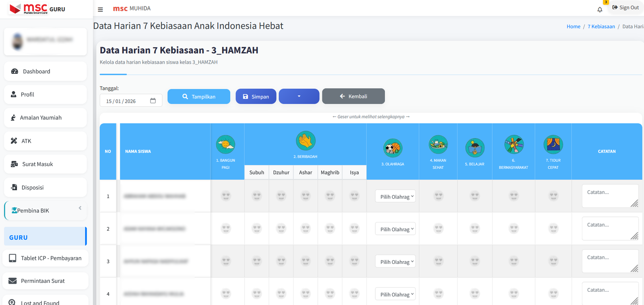
Task: Click the Surat Masuk mailbox icon
Action: coord(14,164)
